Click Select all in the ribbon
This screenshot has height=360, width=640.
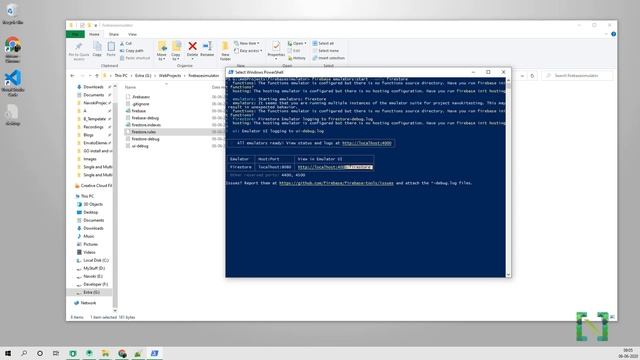click(x=323, y=43)
